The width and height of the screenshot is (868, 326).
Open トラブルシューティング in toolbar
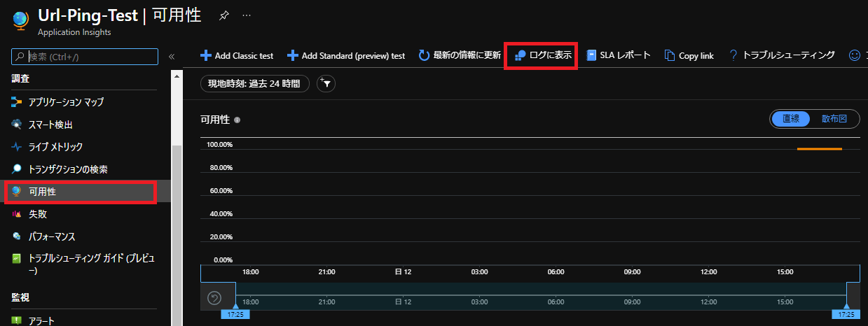tap(781, 55)
